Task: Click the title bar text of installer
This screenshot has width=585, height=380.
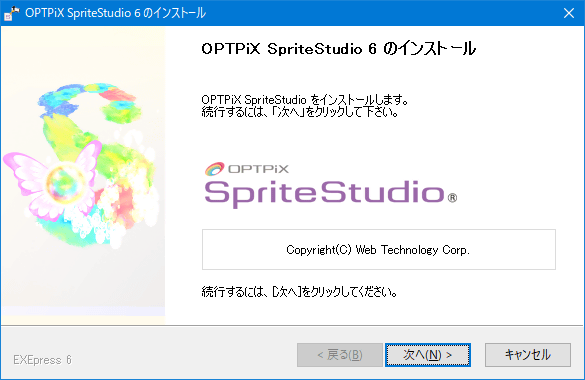Action: coord(116,13)
